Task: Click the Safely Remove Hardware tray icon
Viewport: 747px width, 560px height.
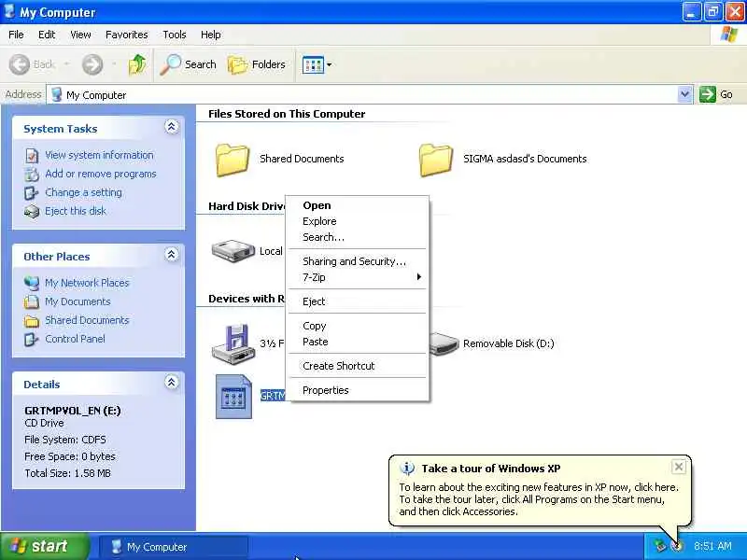Action: point(659,546)
